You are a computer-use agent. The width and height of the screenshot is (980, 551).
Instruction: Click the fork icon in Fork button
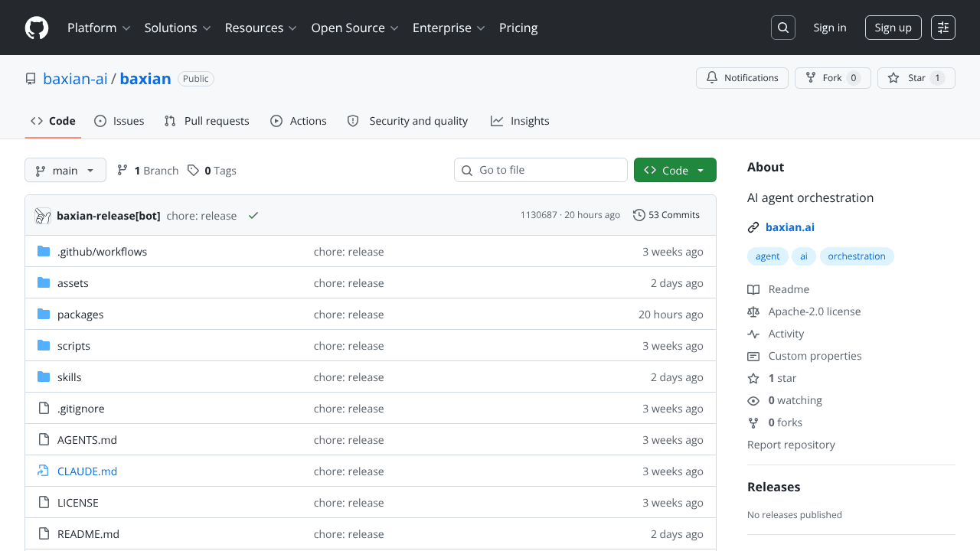click(811, 78)
